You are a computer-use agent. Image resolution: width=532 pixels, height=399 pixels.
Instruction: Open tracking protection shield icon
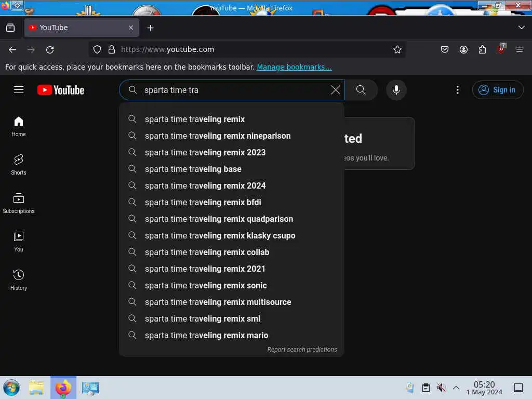pyautogui.click(x=97, y=49)
